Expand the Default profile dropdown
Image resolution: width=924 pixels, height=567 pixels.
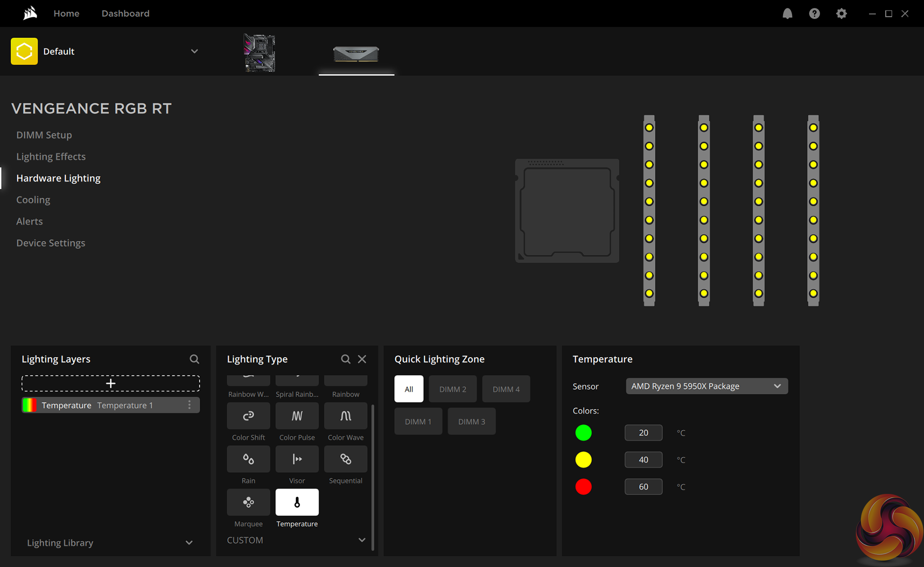(x=194, y=51)
